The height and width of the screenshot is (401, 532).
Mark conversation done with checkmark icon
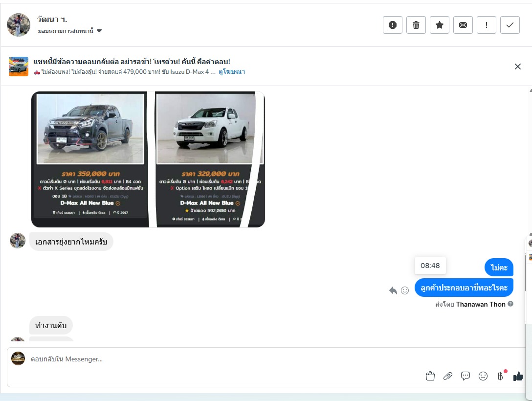click(510, 25)
